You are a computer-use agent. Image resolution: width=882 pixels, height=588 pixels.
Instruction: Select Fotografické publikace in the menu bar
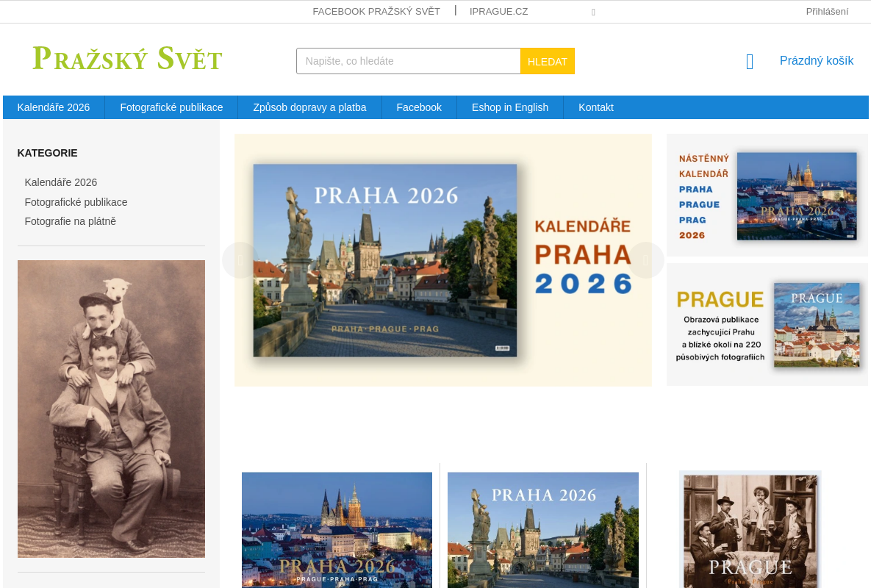click(171, 107)
